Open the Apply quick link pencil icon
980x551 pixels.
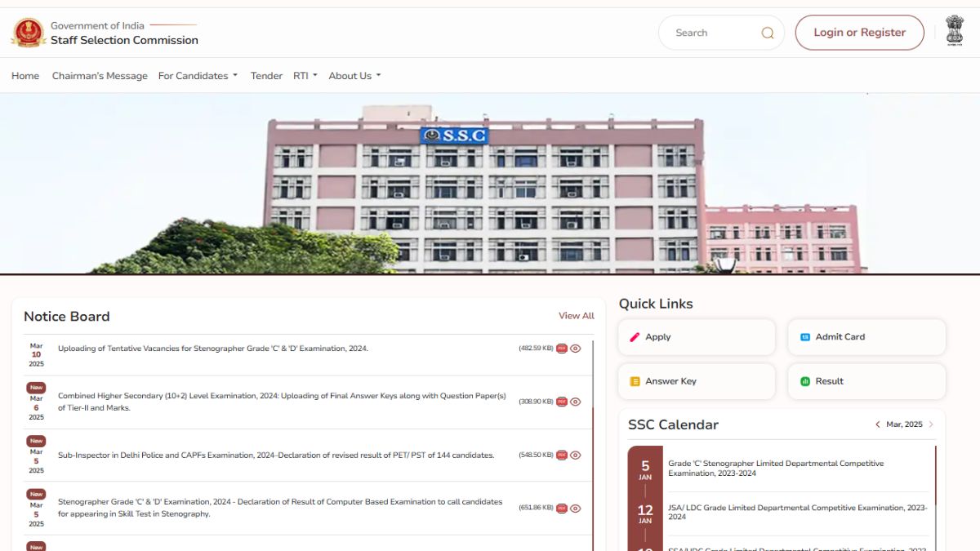point(635,336)
